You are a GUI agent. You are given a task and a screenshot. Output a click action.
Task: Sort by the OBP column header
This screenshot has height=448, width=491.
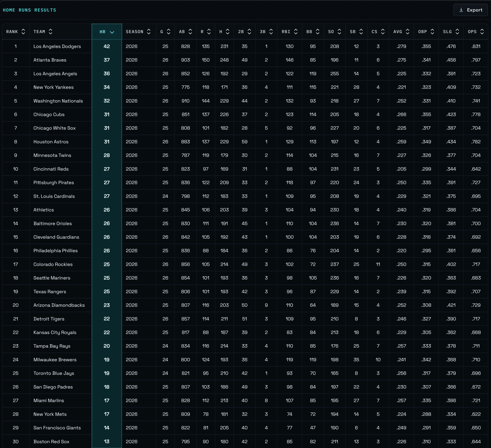click(x=423, y=32)
